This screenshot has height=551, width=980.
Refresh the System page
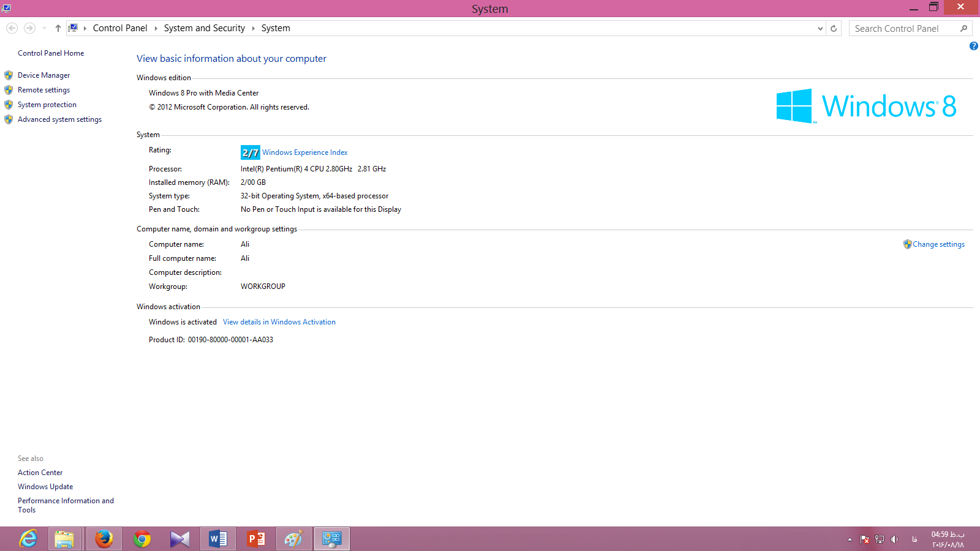click(x=834, y=28)
